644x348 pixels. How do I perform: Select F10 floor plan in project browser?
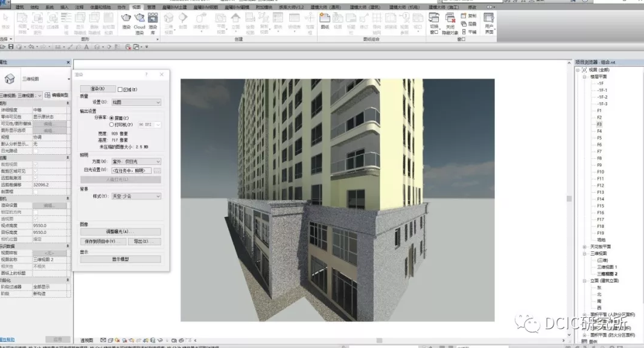[x=601, y=172]
